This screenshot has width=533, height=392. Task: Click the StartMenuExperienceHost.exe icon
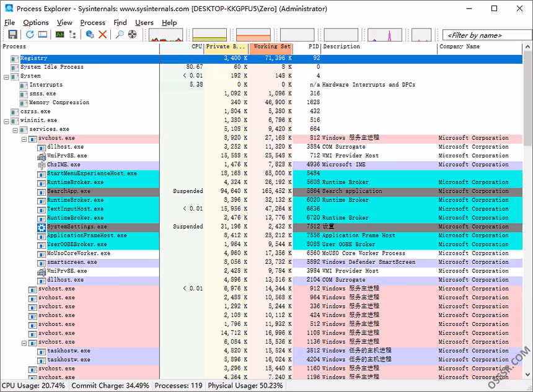[x=42, y=174]
